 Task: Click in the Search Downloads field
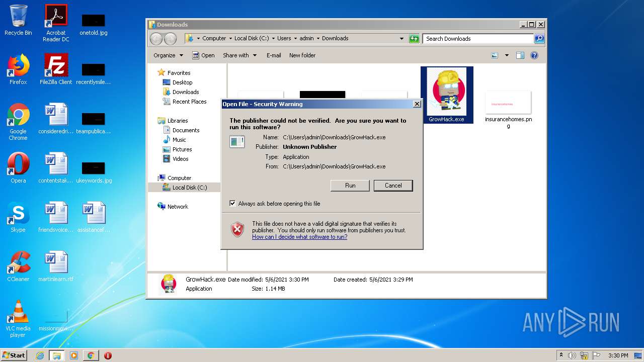[478, 39]
